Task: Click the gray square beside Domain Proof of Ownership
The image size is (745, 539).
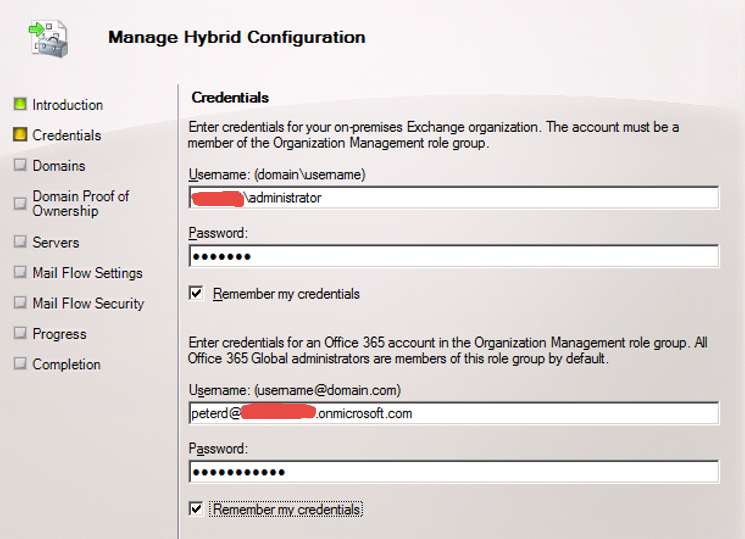Action: pyautogui.click(x=19, y=203)
